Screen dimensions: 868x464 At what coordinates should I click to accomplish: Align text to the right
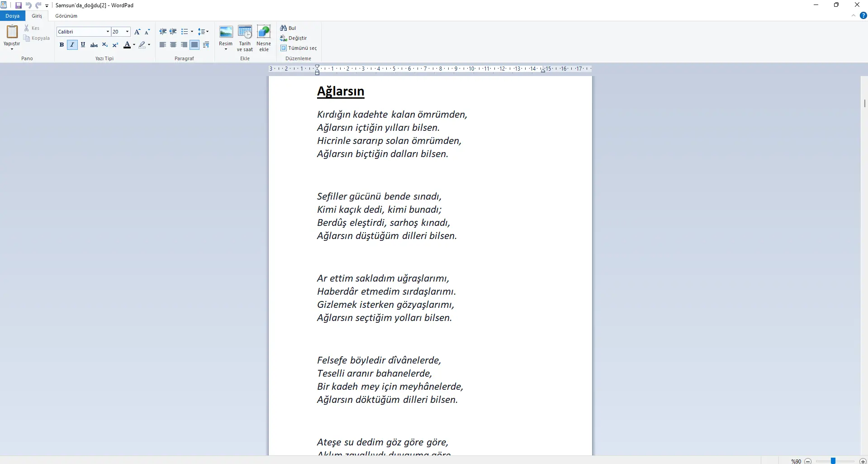184,45
